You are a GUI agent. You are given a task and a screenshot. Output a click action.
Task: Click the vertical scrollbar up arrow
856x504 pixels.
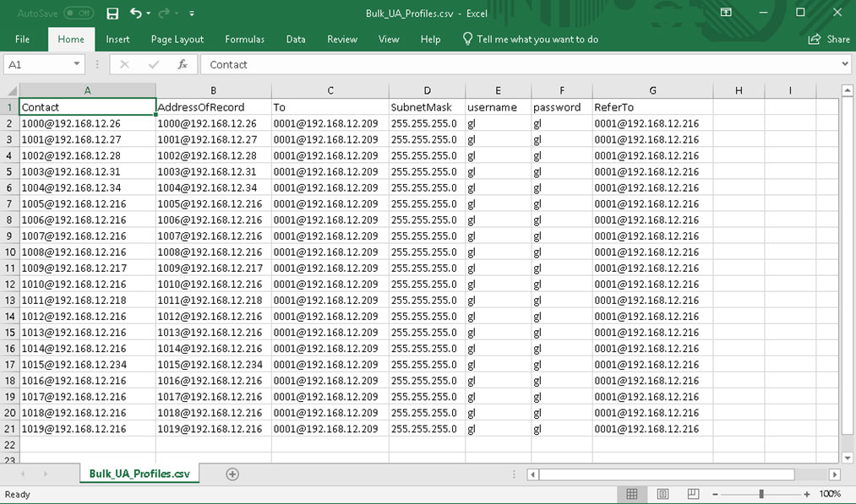[847, 90]
